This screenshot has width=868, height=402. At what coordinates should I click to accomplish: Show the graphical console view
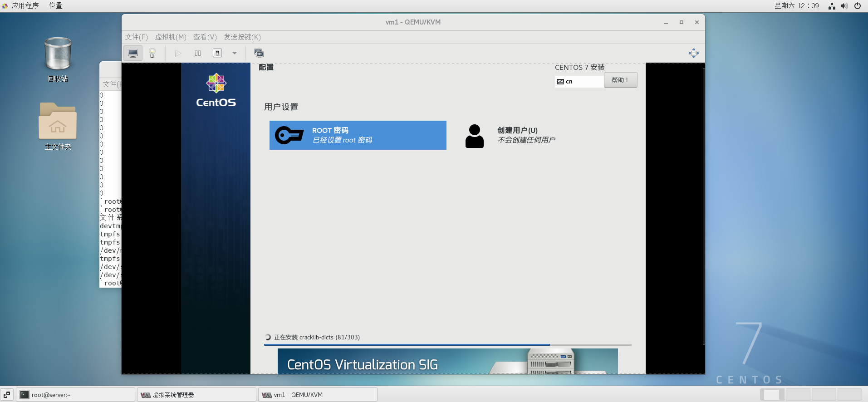coord(133,53)
